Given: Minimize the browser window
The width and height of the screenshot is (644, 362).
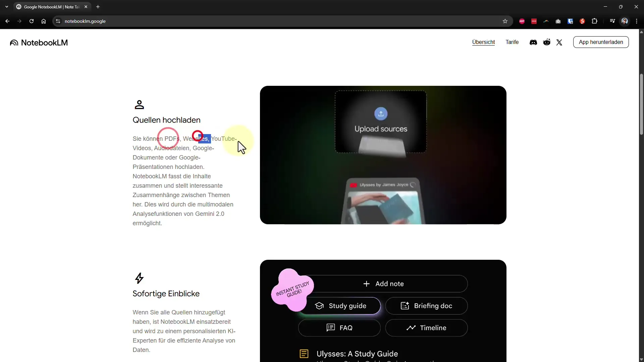Looking at the screenshot, I should 605,7.
